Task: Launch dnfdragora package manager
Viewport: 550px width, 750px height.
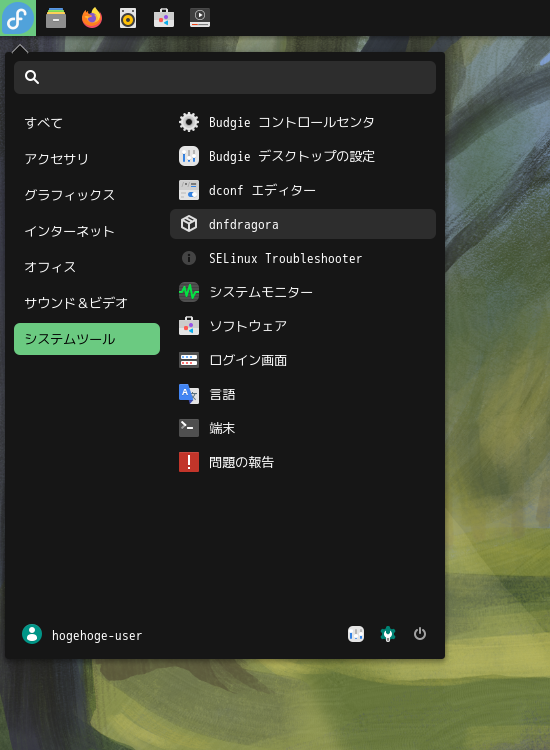Action: point(303,224)
